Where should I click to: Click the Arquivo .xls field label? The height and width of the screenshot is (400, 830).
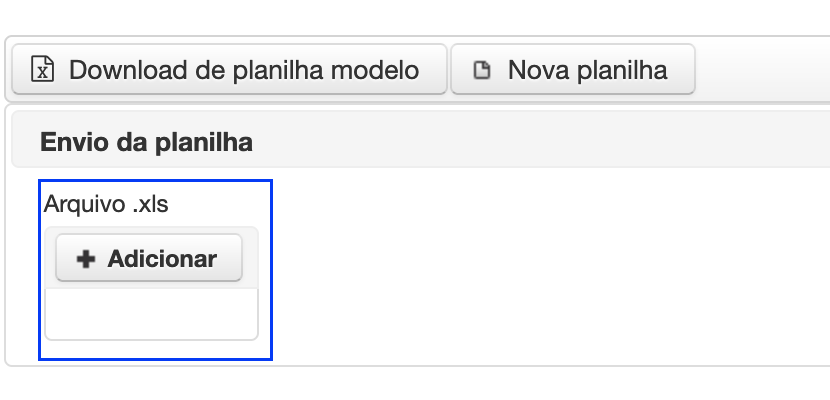pos(106,204)
